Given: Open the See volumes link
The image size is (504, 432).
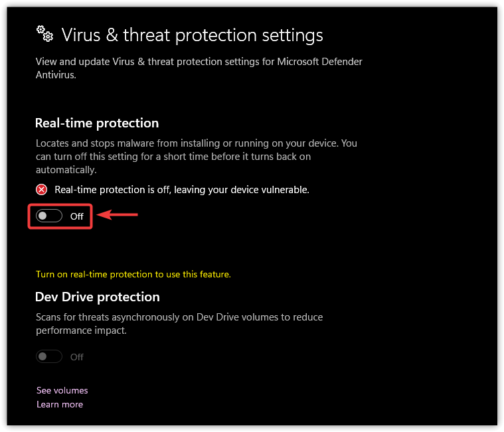Looking at the screenshot, I should [x=62, y=390].
